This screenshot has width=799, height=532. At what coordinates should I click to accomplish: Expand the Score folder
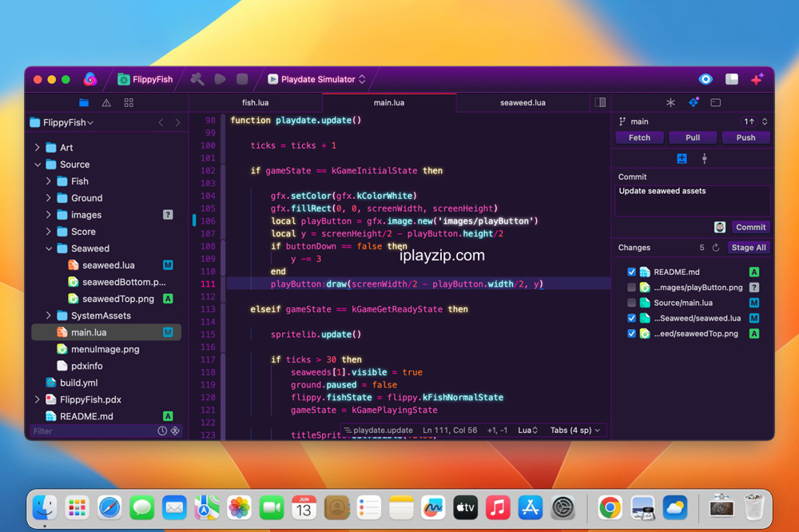point(49,232)
